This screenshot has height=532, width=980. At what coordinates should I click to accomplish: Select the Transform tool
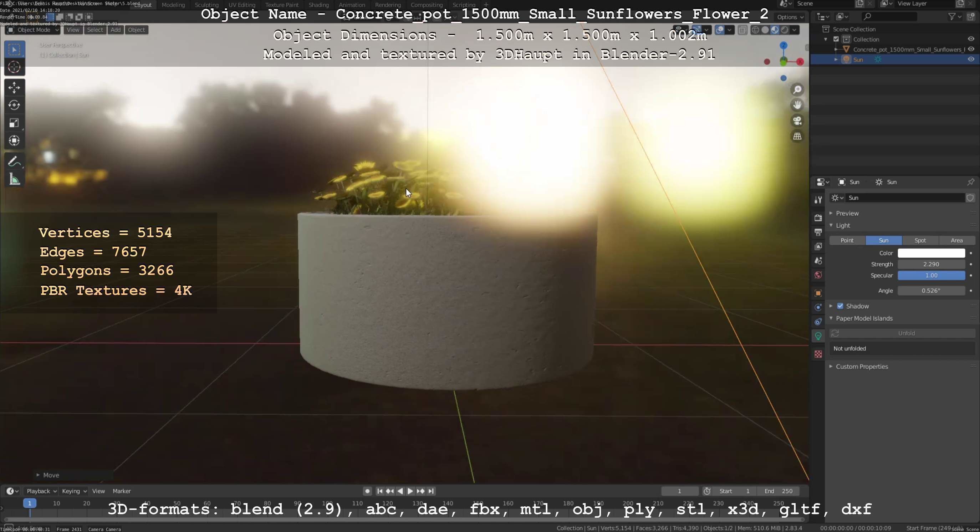click(x=15, y=141)
